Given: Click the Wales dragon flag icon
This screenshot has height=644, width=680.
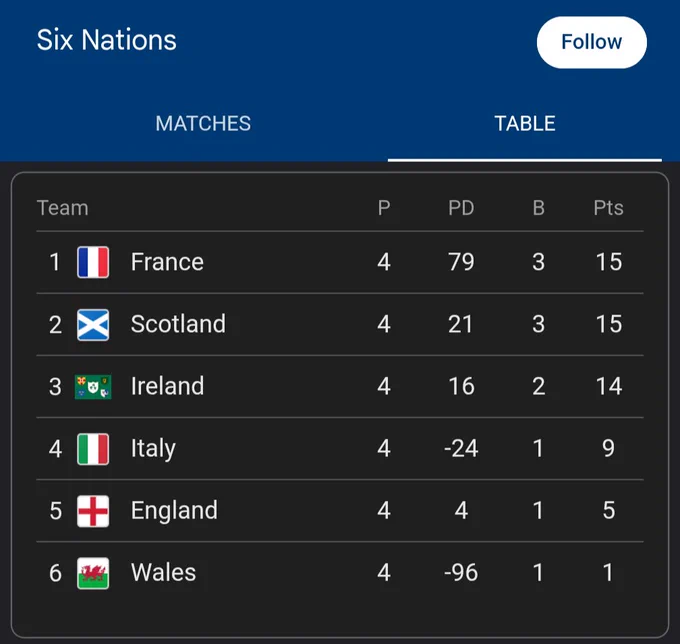Looking at the screenshot, I should (x=93, y=573).
